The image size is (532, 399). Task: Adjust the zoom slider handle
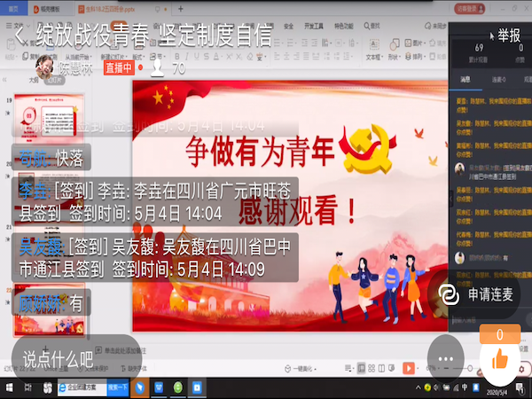[470, 368]
